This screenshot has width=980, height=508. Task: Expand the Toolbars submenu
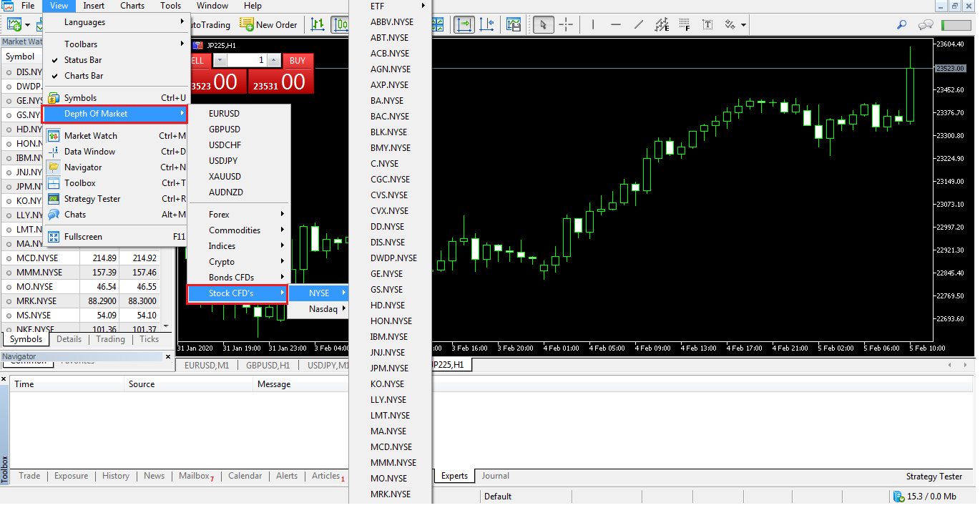pos(116,44)
